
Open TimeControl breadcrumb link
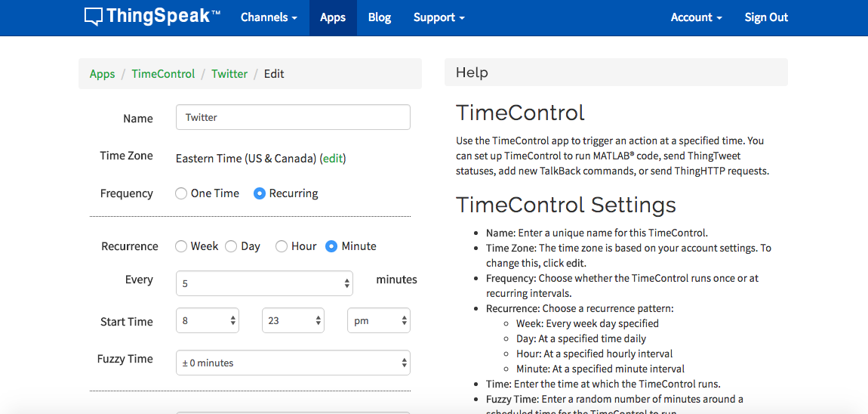(163, 74)
